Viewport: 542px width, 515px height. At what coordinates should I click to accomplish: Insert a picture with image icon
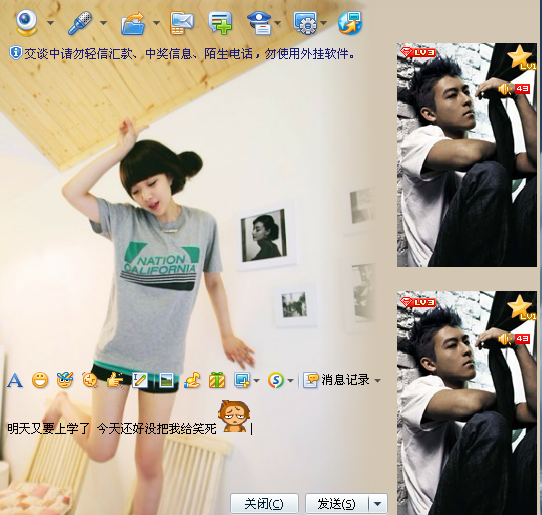(166, 381)
